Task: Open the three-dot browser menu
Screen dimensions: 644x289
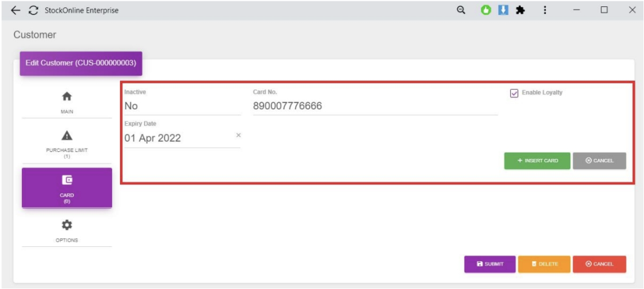Action: 545,10
